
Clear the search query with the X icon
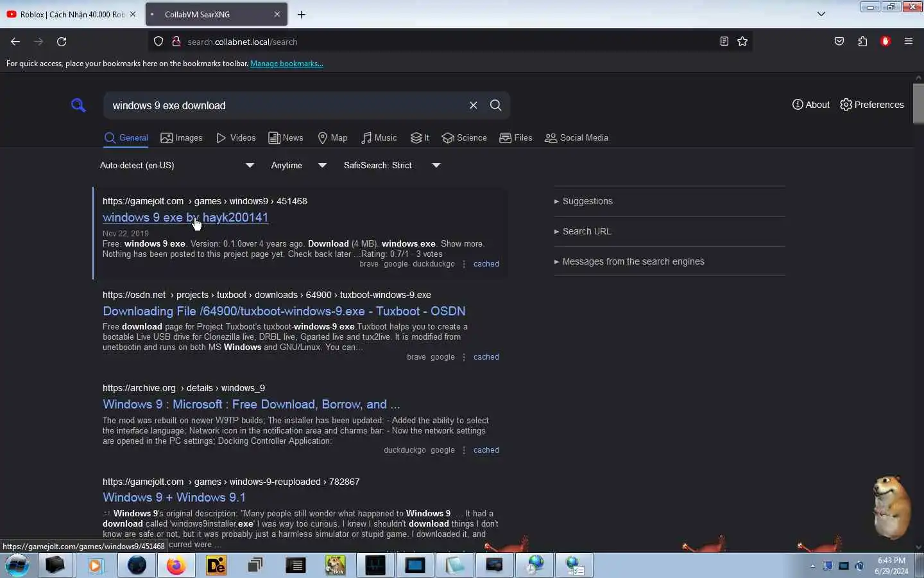click(474, 105)
